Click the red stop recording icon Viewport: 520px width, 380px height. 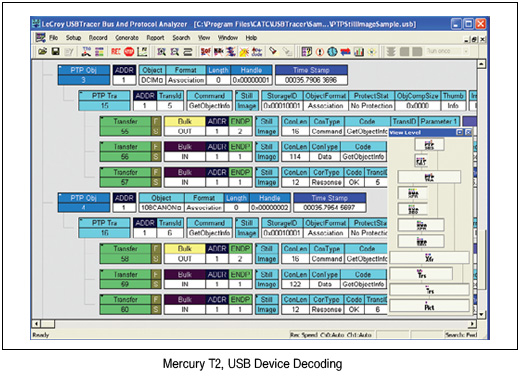pyautogui.click(x=129, y=52)
